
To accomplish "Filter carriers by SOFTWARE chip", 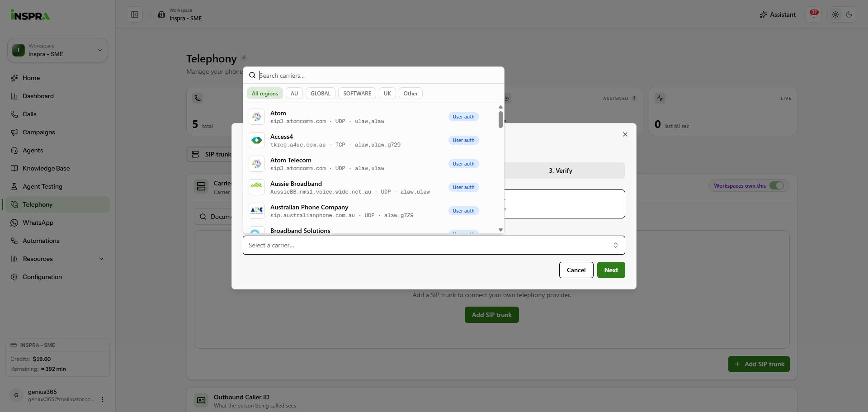I will [x=357, y=94].
